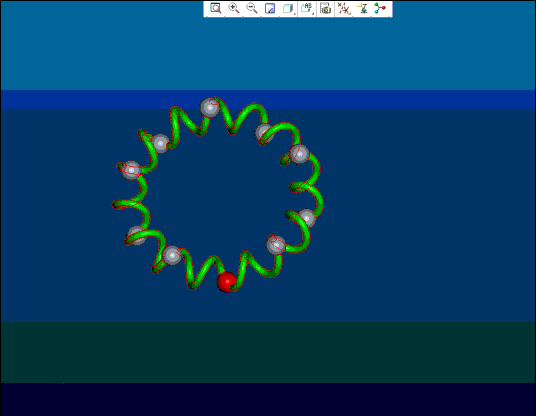Image resolution: width=536 pixels, height=416 pixels.
Task: Open the cube view dropdown arrow
Action: pos(295,14)
